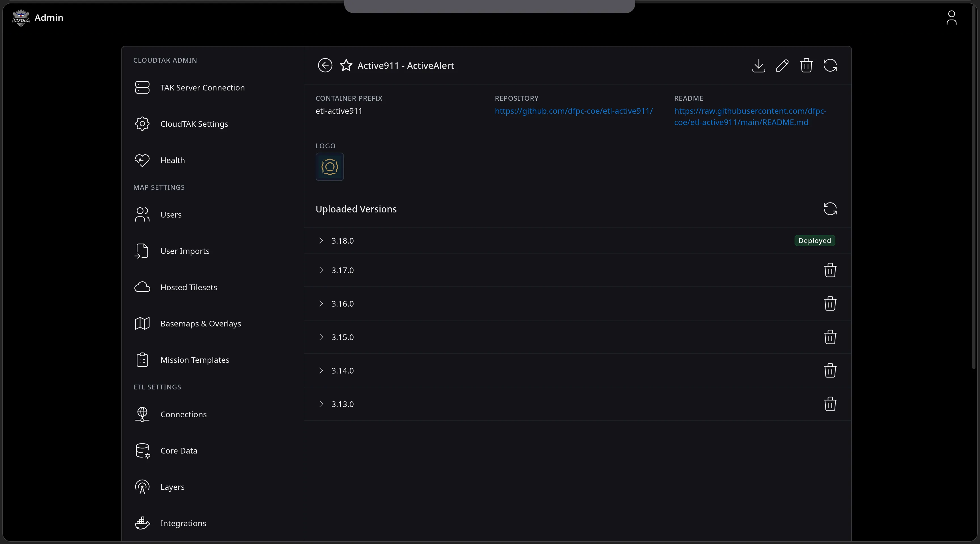The height and width of the screenshot is (544, 980).
Task: Open Mission Templates
Action: point(213,360)
